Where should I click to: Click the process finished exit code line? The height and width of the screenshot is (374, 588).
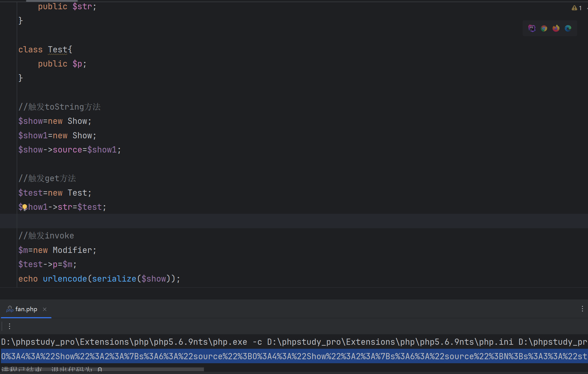click(x=51, y=369)
